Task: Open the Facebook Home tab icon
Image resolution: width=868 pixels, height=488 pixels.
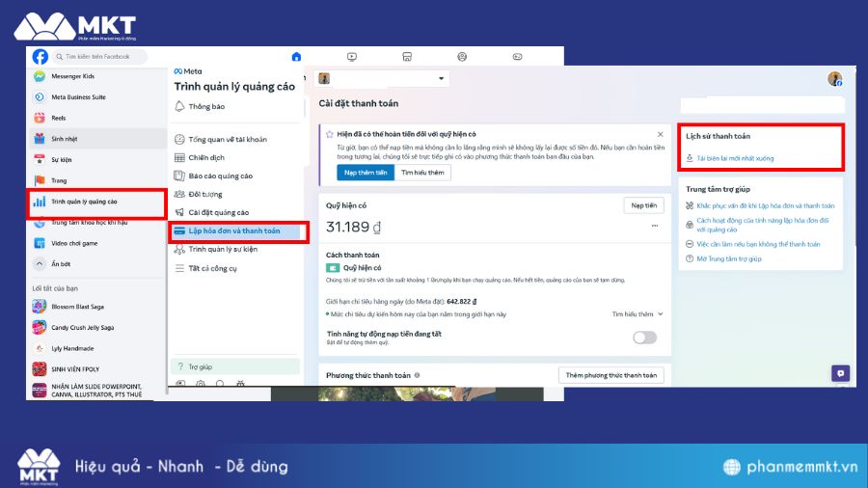Action: coord(296,57)
